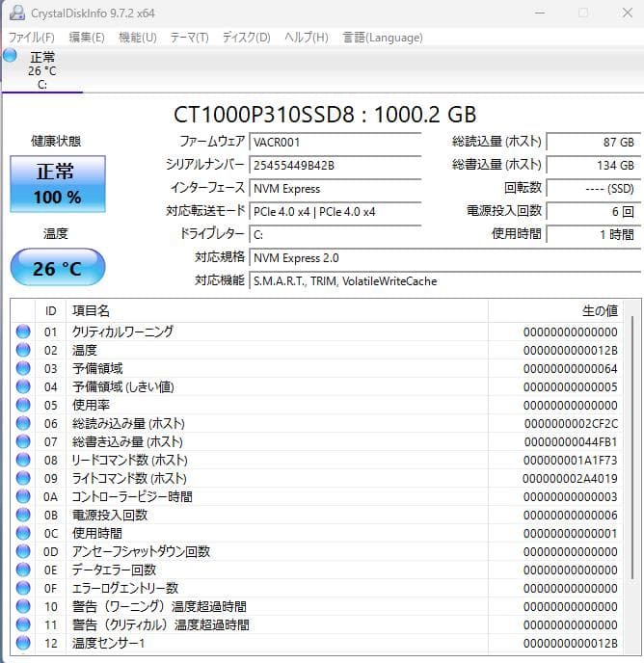Minimize the CrystalDiskInfo window

[x=540, y=13]
